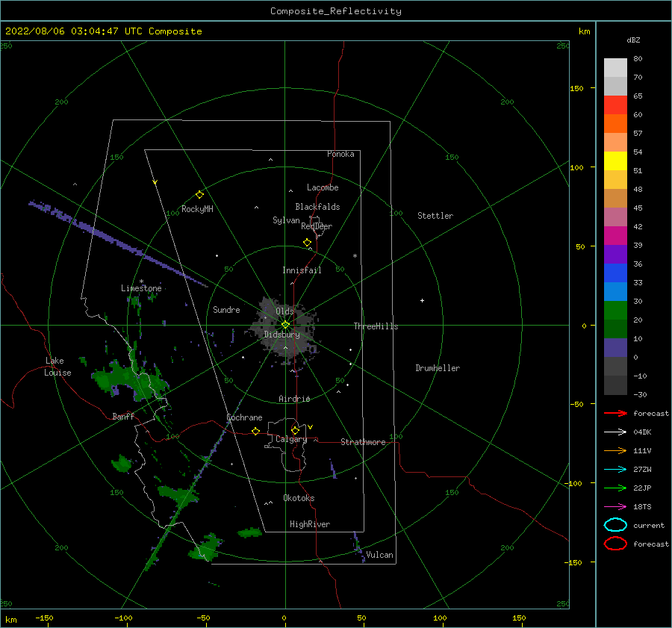Click the yellow diamond marker below Cochrane
The height and width of the screenshot is (628, 672).
pos(256,432)
